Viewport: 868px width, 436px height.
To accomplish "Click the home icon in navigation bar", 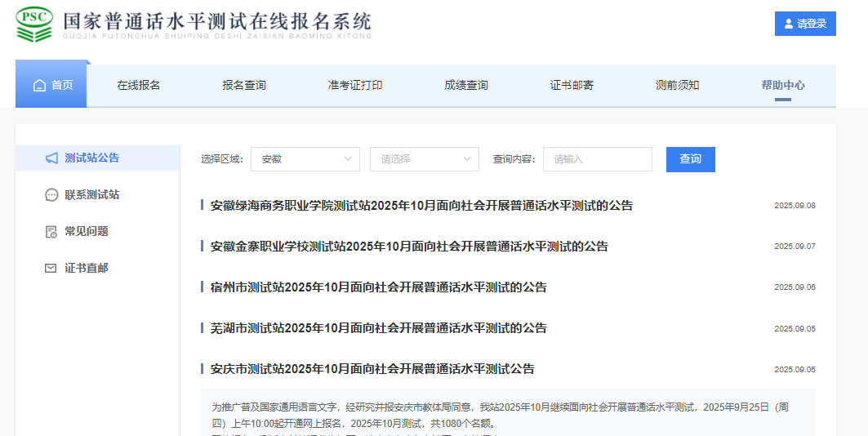I will point(39,86).
